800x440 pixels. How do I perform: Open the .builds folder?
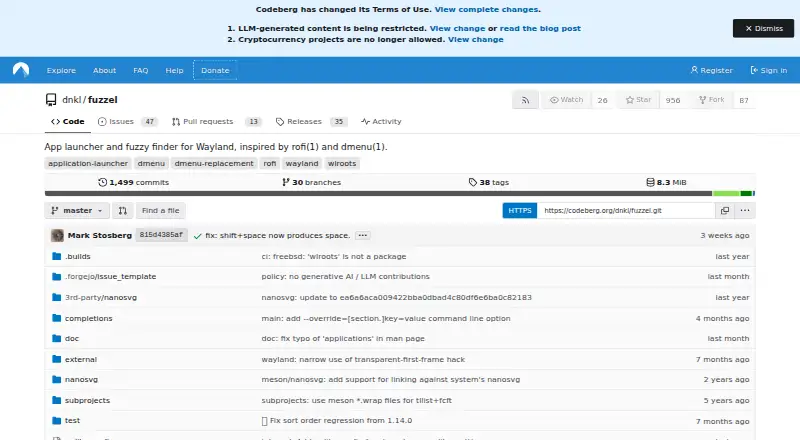click(x=78, y=256)
